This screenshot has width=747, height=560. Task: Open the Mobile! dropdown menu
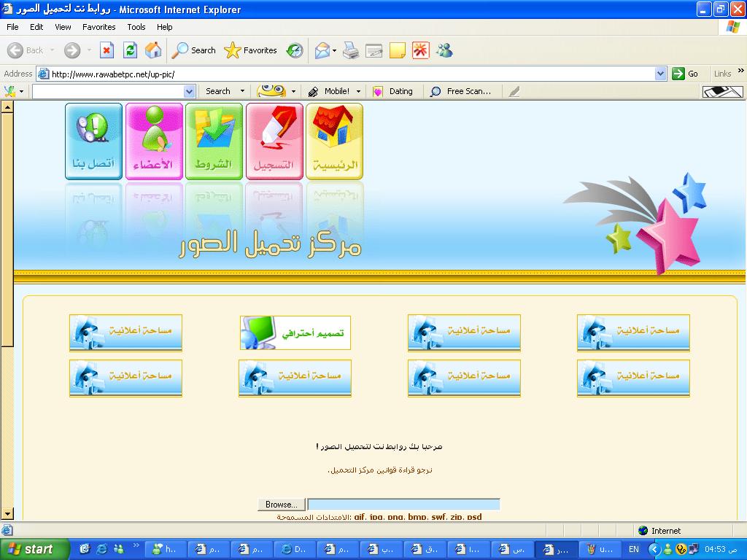click(x=358, y=91)
